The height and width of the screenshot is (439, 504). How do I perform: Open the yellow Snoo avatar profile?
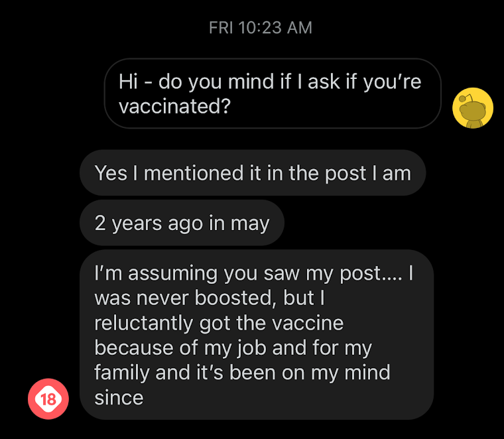coord(472,108)
